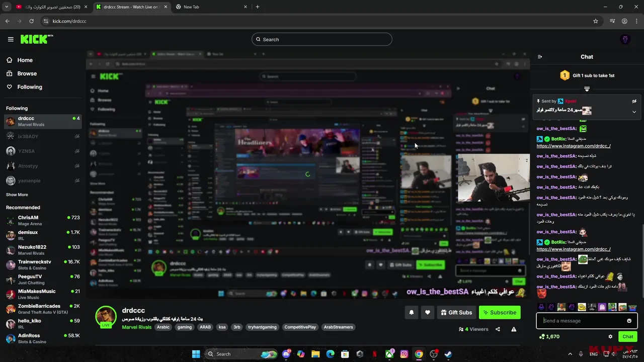The image size is (644, 362).
Task: Click the 3rb tag
Action: (237, 327)
